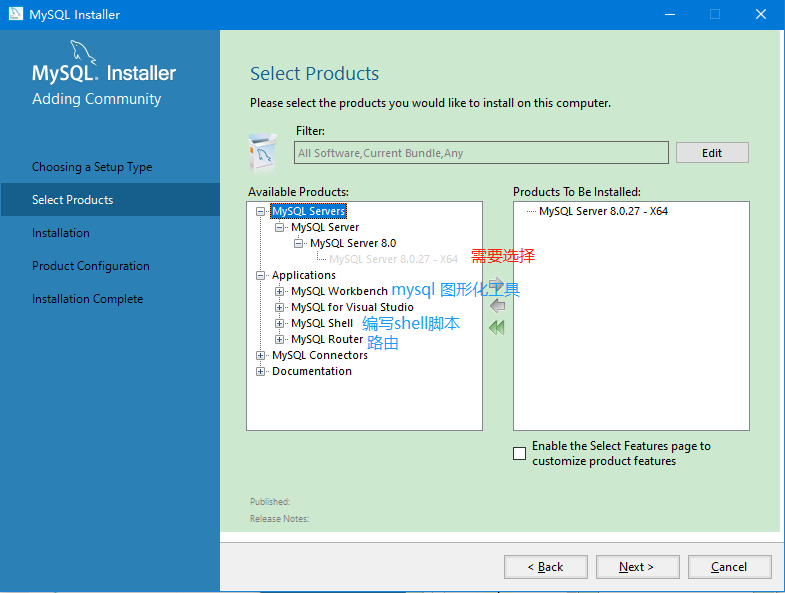
Task: Click the green add-product right arrow
Action: (497, 284)
